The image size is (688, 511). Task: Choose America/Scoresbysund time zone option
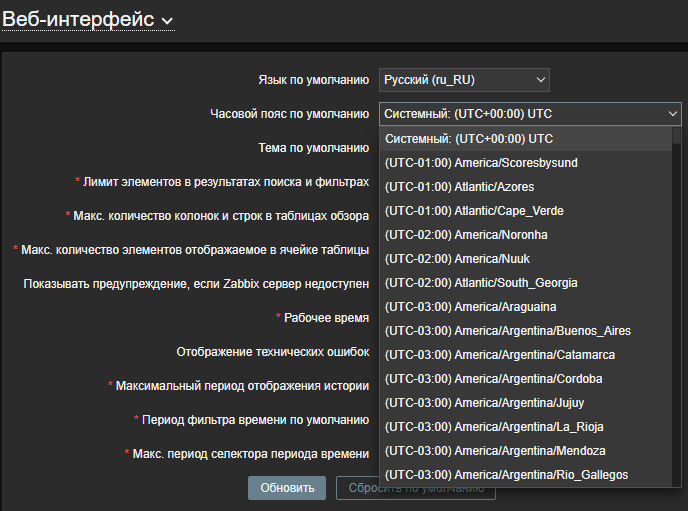481,163
